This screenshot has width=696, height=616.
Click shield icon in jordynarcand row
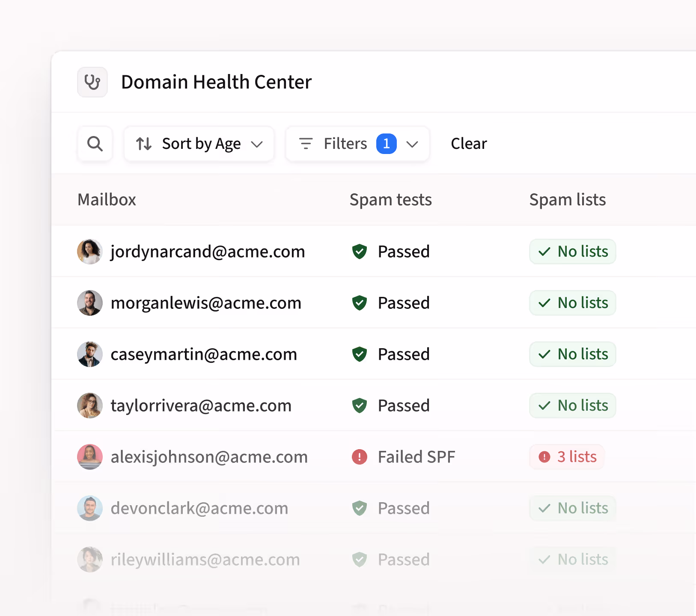[x=360, y=252]
